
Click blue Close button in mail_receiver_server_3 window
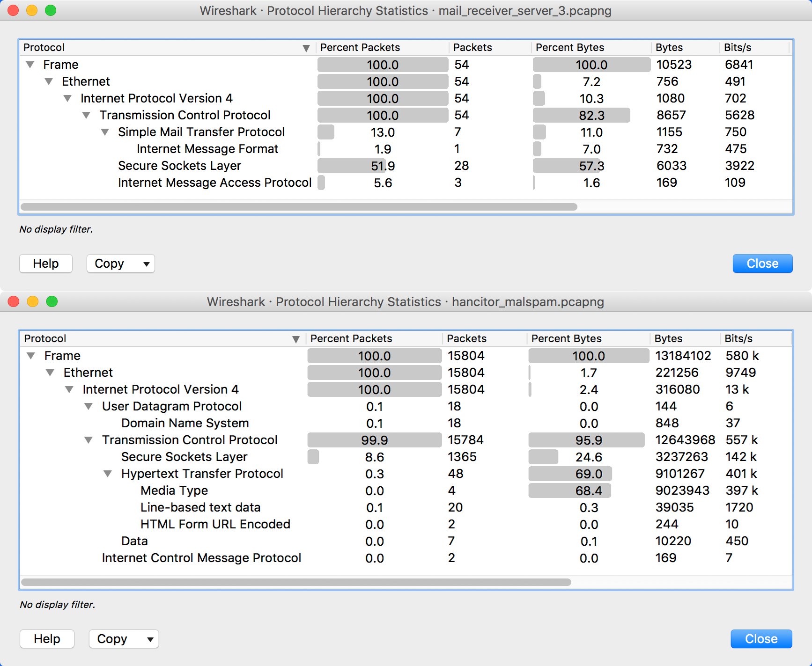click(x=762, y=263)
